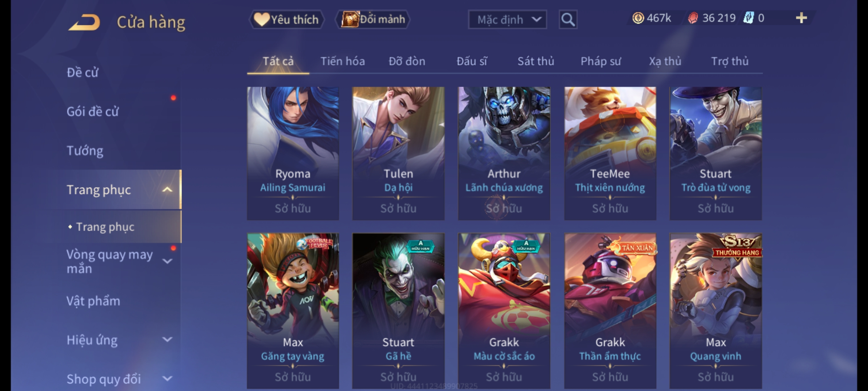This screenshot has height=391, width=868.
Task: Open Yêu thích favorites with heart icon
Action: (286, 20)
